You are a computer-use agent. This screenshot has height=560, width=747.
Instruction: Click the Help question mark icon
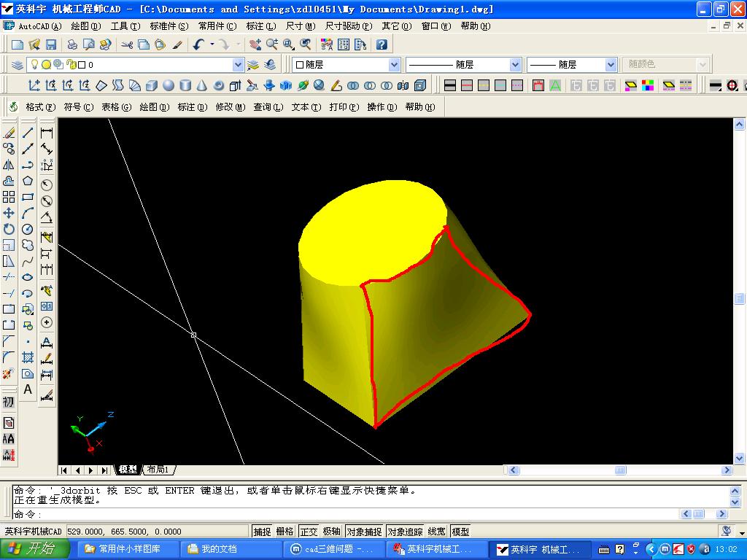(381, 44)
